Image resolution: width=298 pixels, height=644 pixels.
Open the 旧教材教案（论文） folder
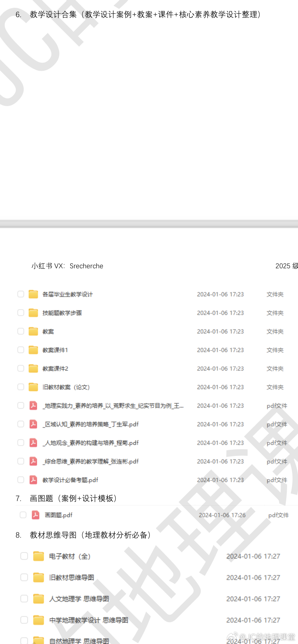pos(66,387)
